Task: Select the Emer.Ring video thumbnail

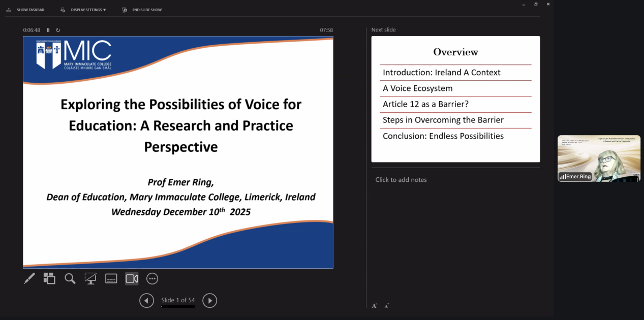Action: coord(599,158)
